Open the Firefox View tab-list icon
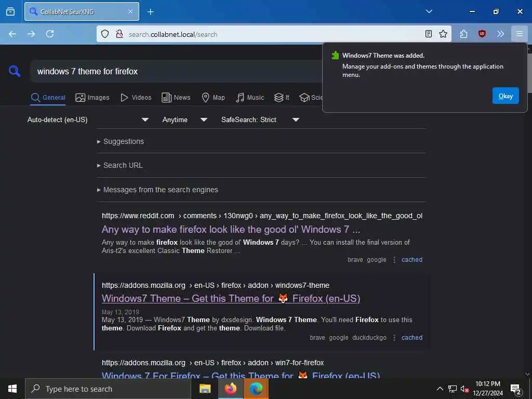532x399 pixels. [x=10, y=11]
